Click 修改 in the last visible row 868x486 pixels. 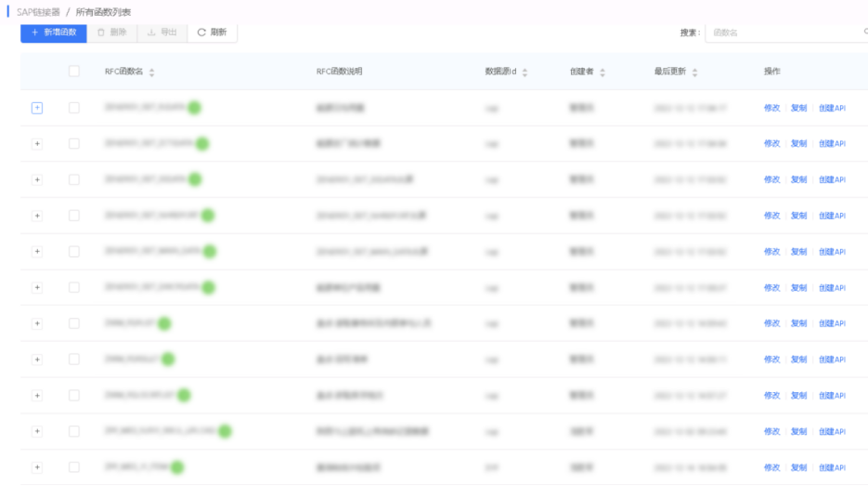(x=772, y=467)
